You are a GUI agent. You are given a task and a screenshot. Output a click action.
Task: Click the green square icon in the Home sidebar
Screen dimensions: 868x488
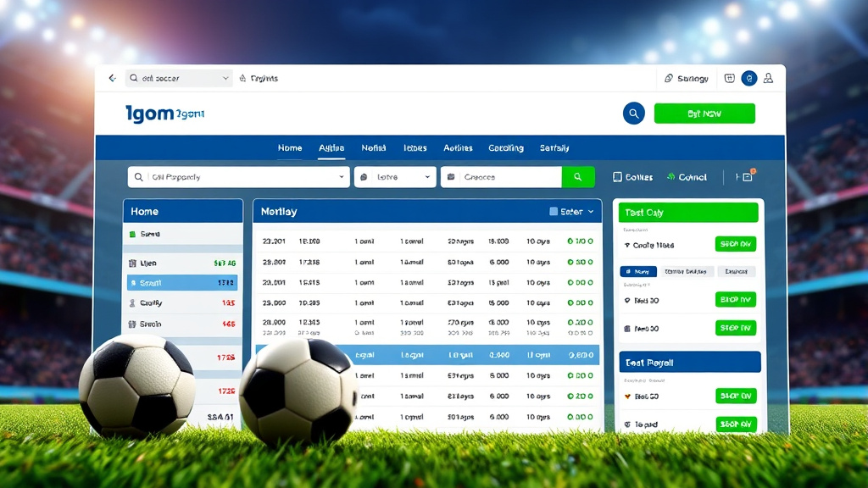coord(132,234)
